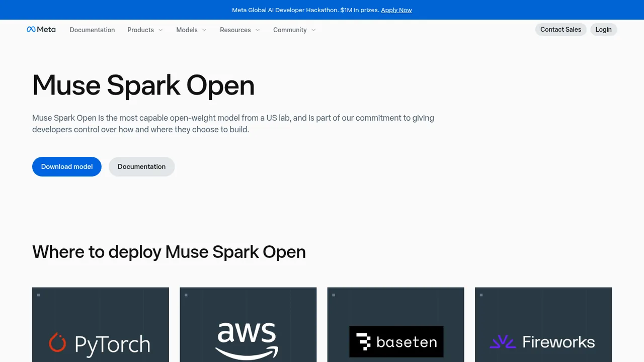Follow the Apply Now hackathon link

click(x=396, y=10)
